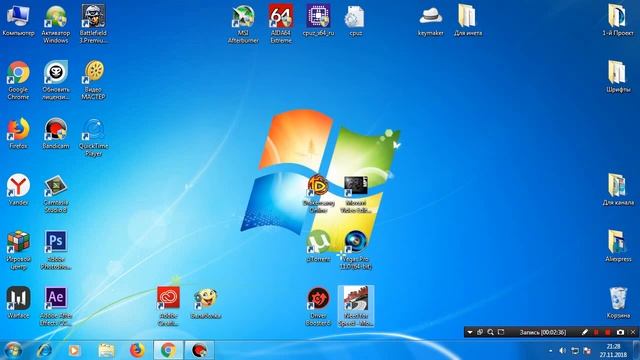Take a screenshot with camera icon
The height and width of the screenshot is (360, 640).
[620, 332]
